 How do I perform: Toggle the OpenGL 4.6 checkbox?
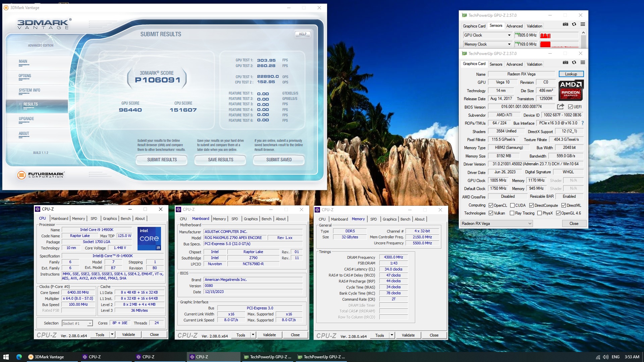click(558, 213)
